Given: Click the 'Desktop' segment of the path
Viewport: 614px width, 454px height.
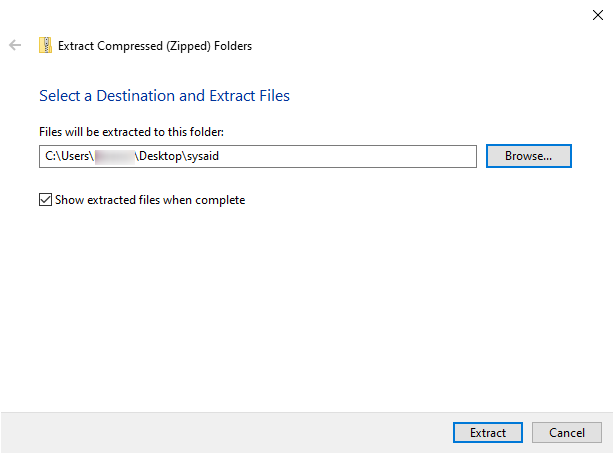Looking at the screenshot, I should coord(160,156).
